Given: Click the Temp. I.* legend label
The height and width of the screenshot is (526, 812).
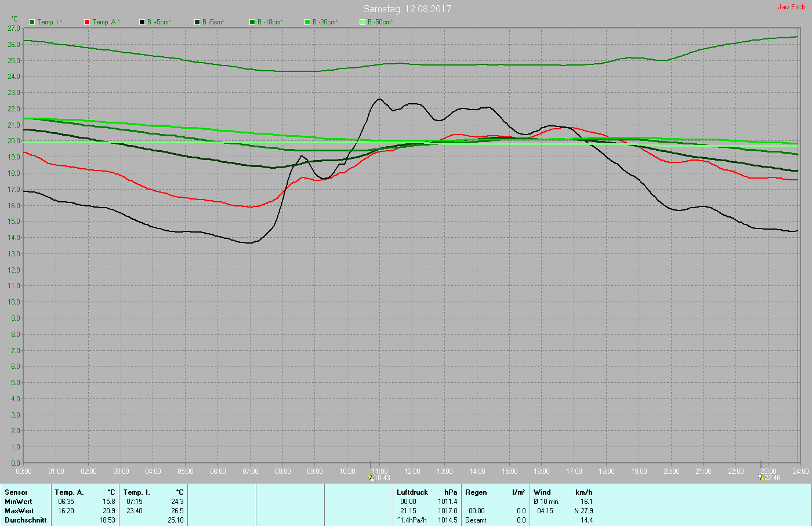Looking at the screenshot, I should pyautogui.click(x=50, y=22).
